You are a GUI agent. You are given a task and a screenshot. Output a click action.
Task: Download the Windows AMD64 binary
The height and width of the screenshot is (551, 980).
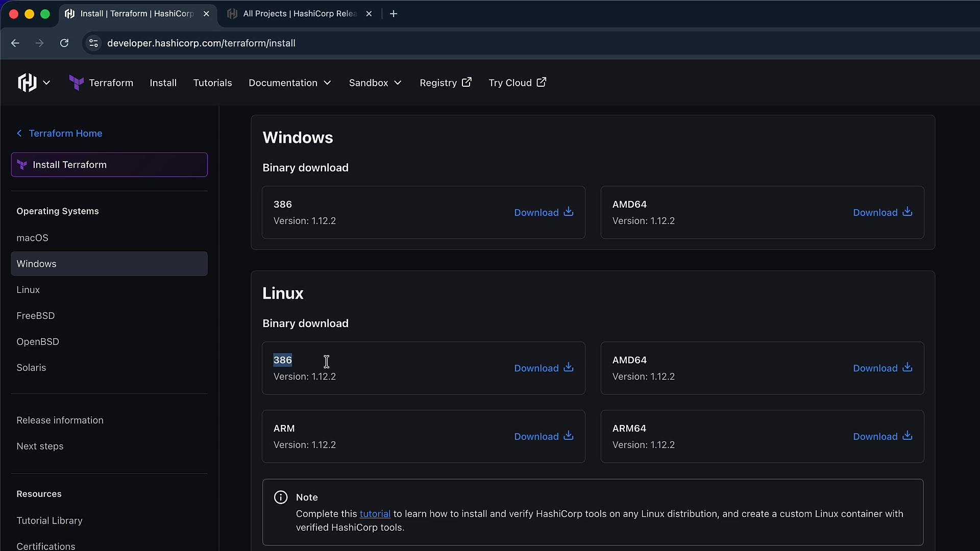883,212
